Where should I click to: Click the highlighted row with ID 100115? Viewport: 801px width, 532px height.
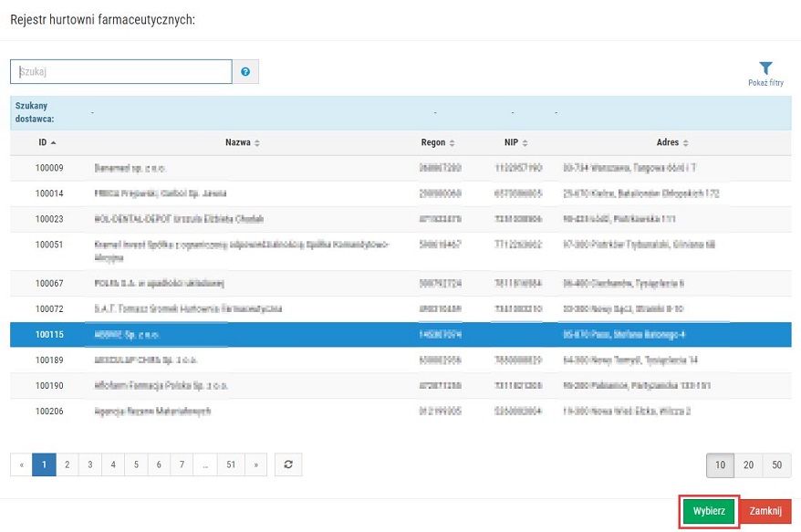point(400,335)
